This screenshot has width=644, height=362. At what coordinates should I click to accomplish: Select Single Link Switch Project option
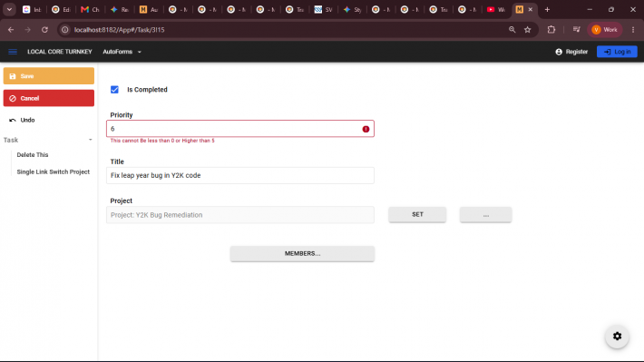[53, 171]
